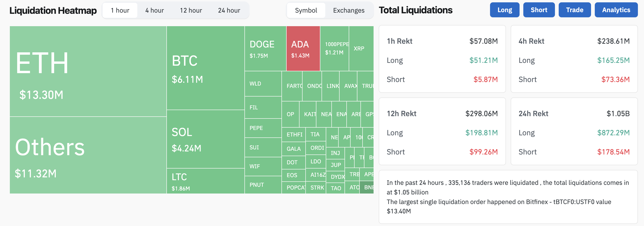The width and height of the screenshot is (644, 226).
Task: Open the SOL $4.24M tile
Action: click(x=205, y=139)
